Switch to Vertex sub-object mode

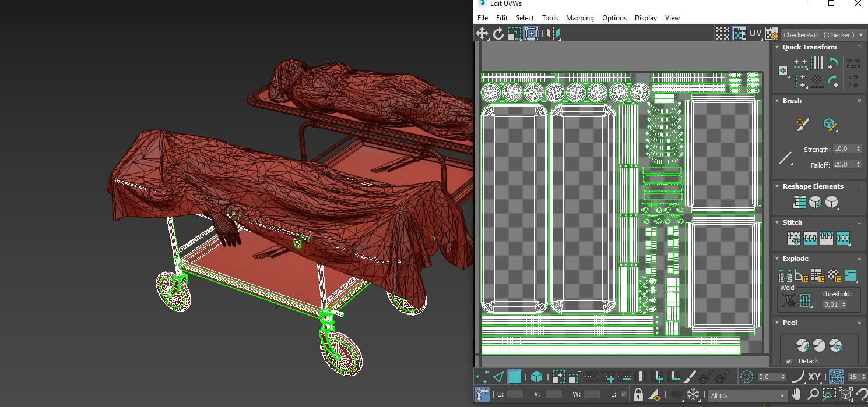point(482,377)
